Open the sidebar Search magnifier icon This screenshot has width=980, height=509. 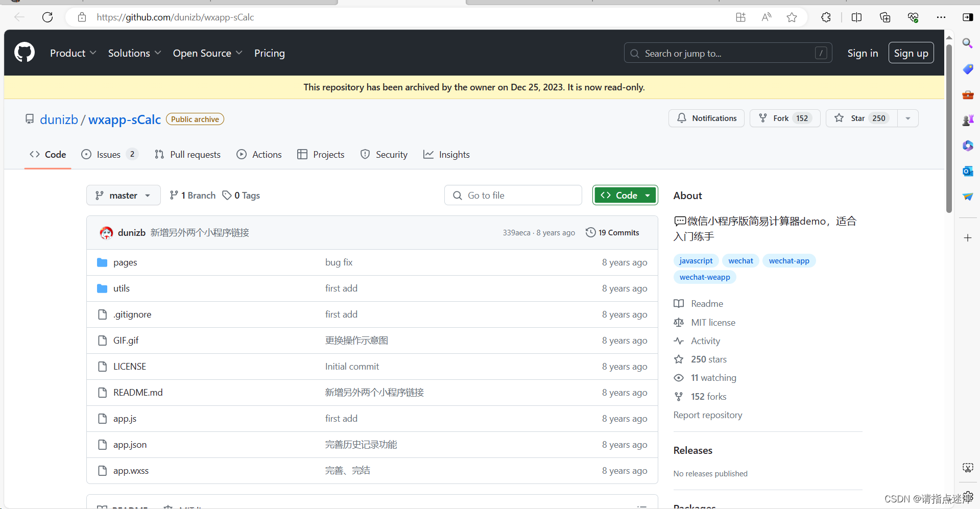[967, 43]
